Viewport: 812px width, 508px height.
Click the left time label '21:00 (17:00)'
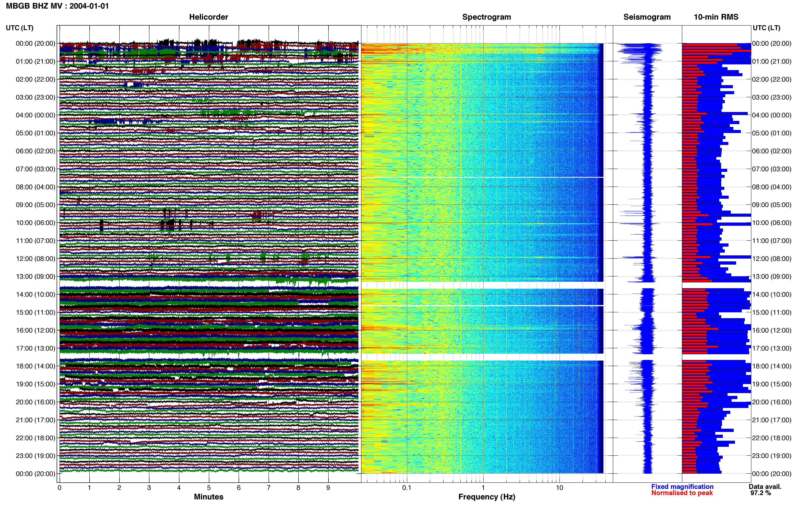(36, 420)
